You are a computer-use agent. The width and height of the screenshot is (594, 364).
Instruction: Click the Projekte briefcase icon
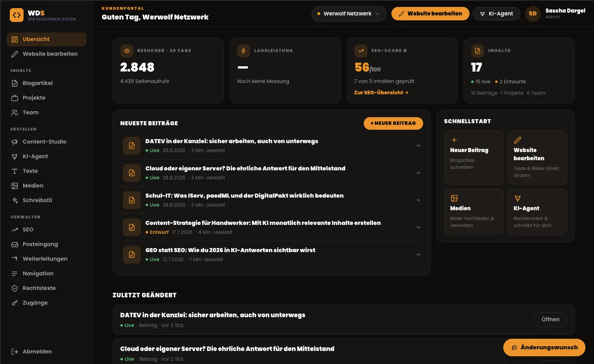pos(15,98)
